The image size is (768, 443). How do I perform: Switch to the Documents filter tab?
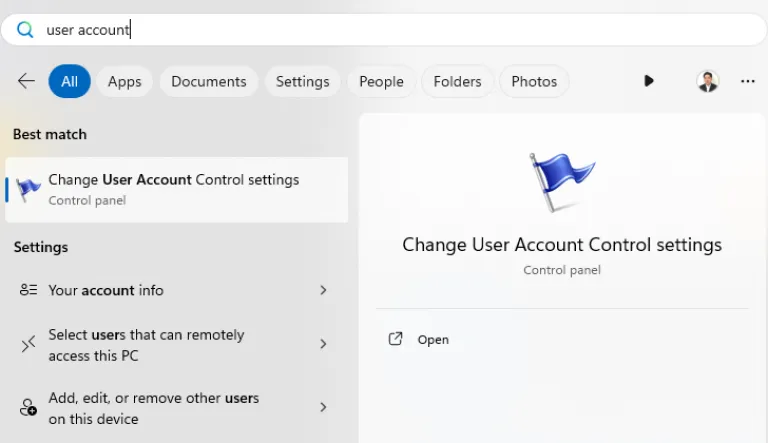tap(208, 82)
